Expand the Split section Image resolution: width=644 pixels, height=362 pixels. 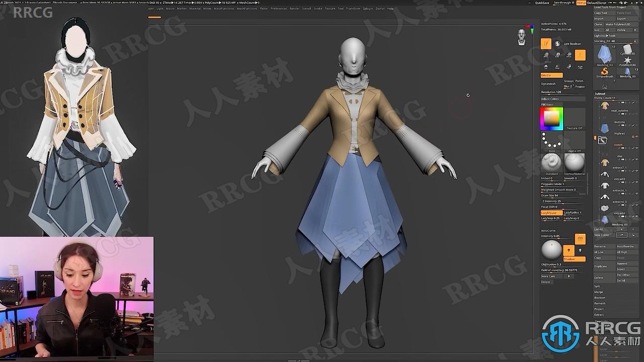(597, 286)
